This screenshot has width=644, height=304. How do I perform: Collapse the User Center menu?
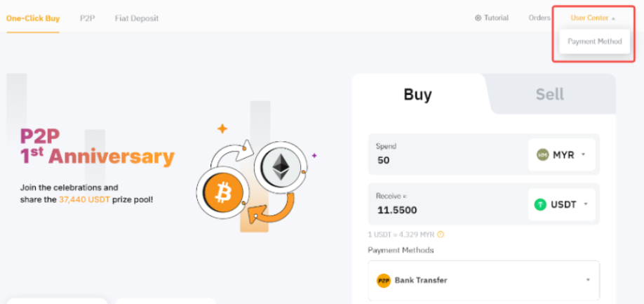coord(593,18)
